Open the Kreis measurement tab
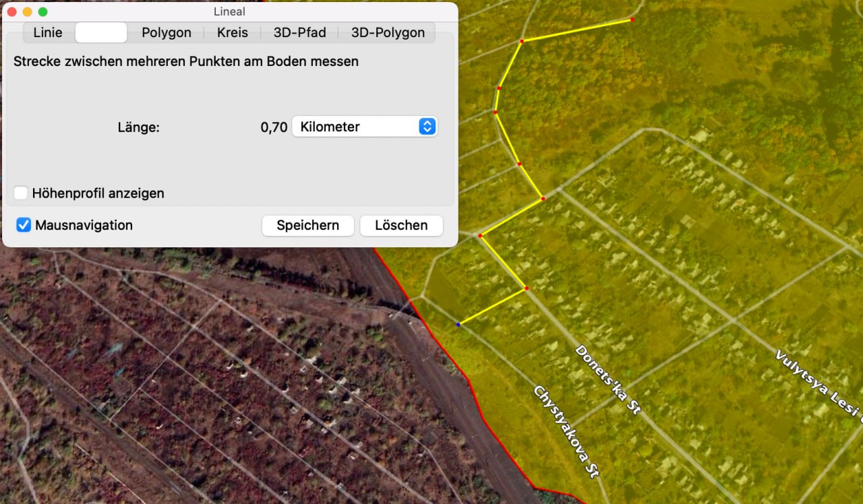This screenshot has height=504, width=863. click(x=233, y=32)
